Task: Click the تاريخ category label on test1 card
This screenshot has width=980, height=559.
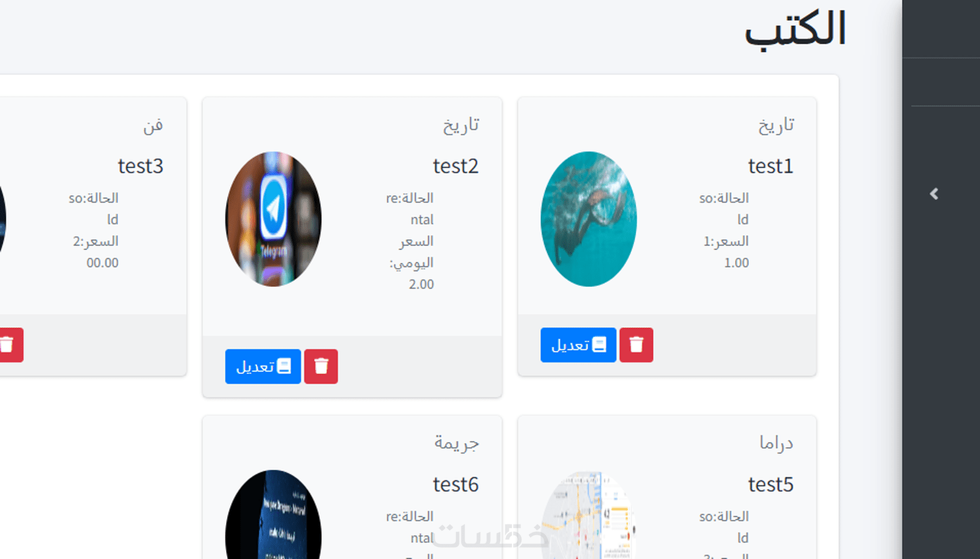Action: tap(777, 124)
